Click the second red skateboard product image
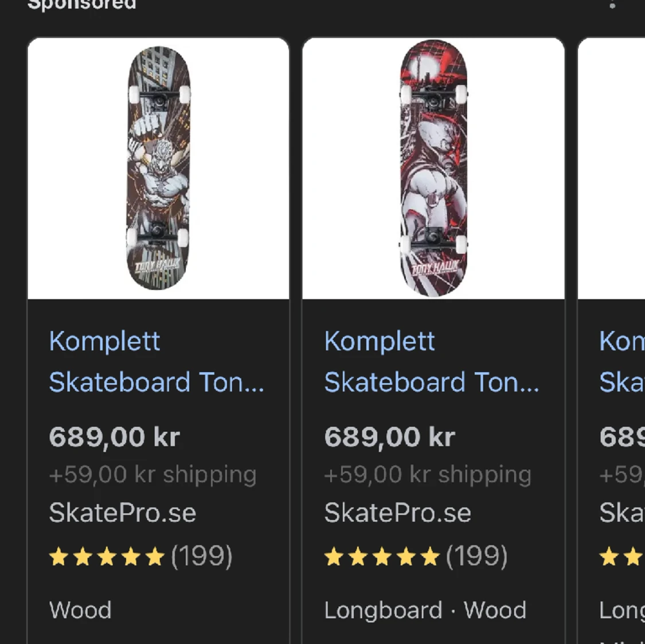Screen dimensions: 645x644 tap(433, 168)
